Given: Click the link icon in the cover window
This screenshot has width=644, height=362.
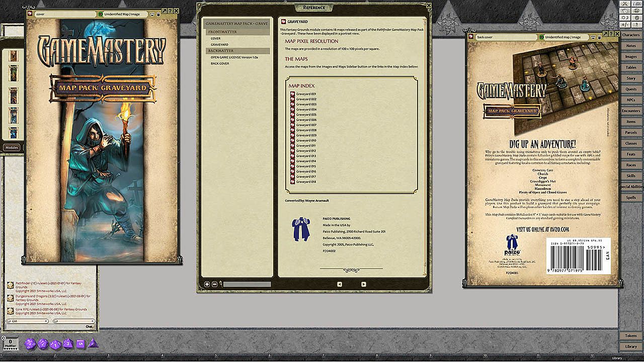Looking at the screenshot, I should (30, 14).
